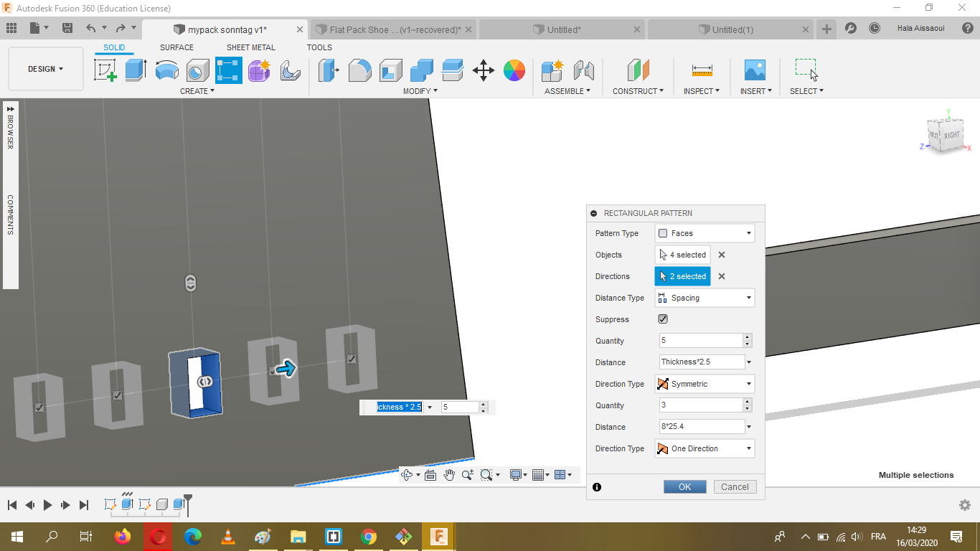The width and height of the screenshot is (980, 551).
Task: Activate the Move/Copy tool
Action: tap(484, 70)
